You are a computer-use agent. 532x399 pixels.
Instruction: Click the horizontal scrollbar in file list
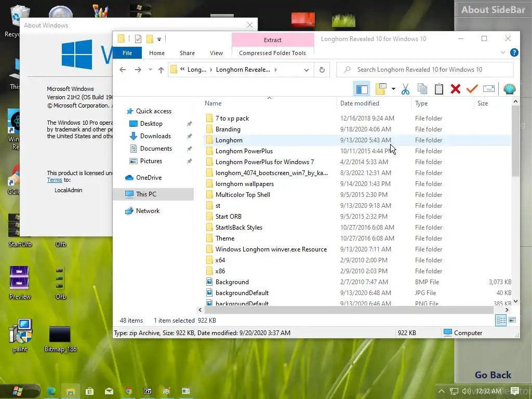point(349,310)
